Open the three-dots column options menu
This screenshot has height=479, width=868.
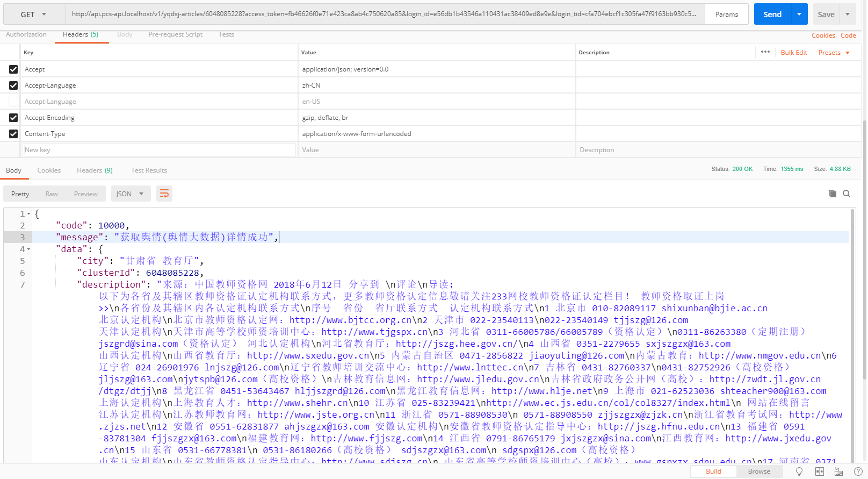tap(765, 52)
